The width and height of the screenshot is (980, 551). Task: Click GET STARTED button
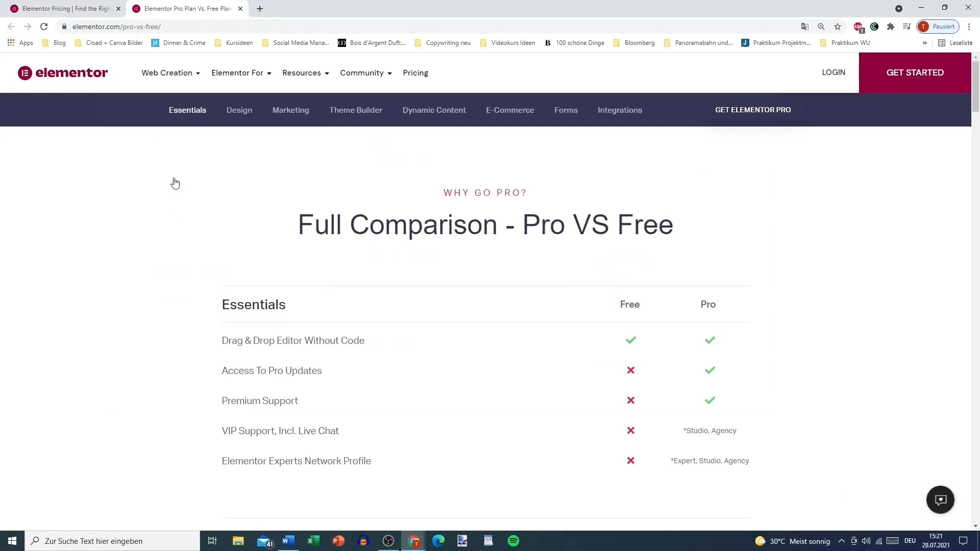pos(915,72)
